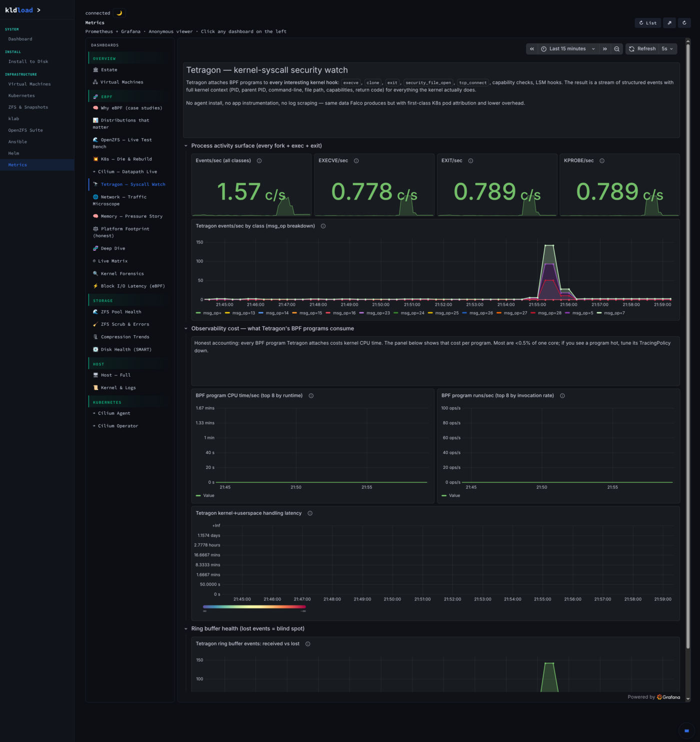Click the chart icon of Distributions that matter
This screenshot has width=700, height=742.
click(x=95, y=121)
